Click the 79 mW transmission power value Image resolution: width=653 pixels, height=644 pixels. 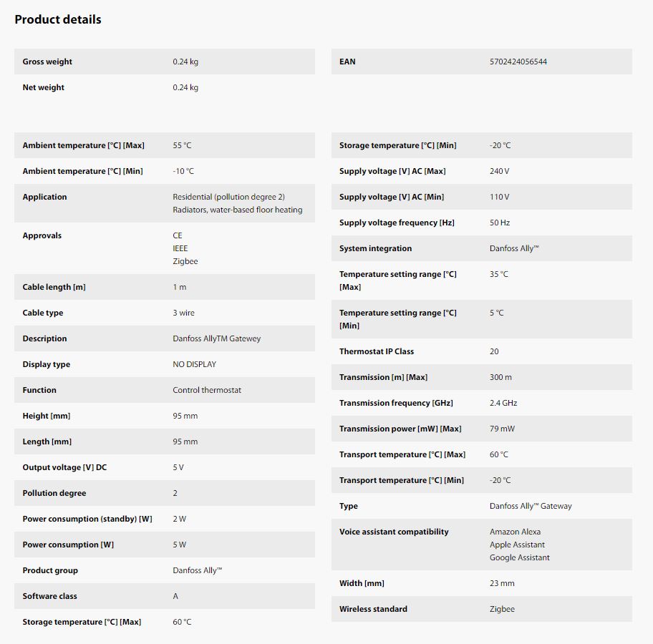pos(502,429)
